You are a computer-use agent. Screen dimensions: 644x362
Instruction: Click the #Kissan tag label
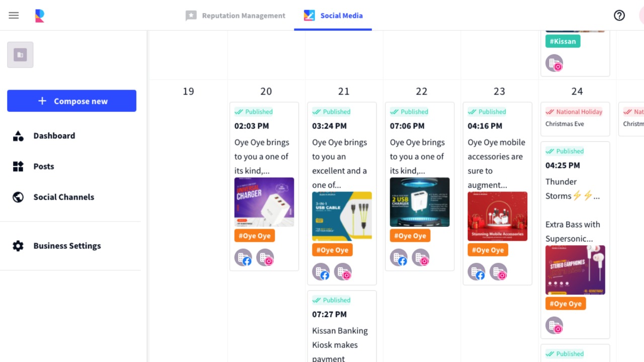(563, 41)
